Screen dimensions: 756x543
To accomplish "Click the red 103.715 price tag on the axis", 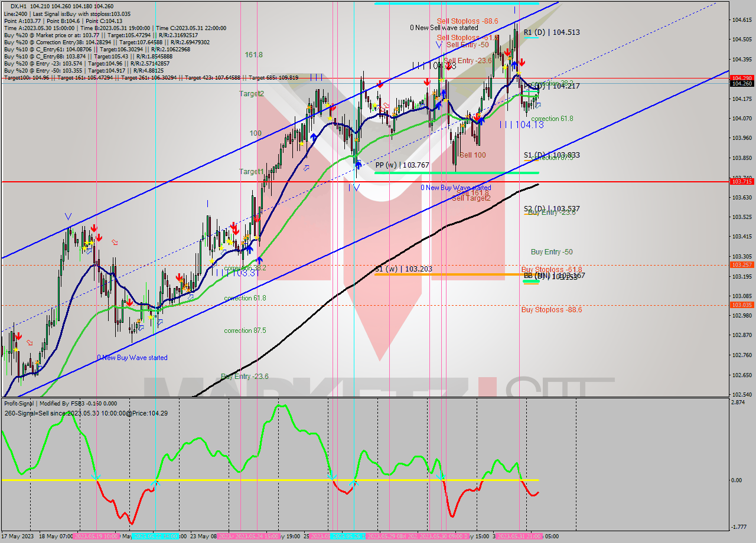I will pyautogui.click(x=742, y=182).
